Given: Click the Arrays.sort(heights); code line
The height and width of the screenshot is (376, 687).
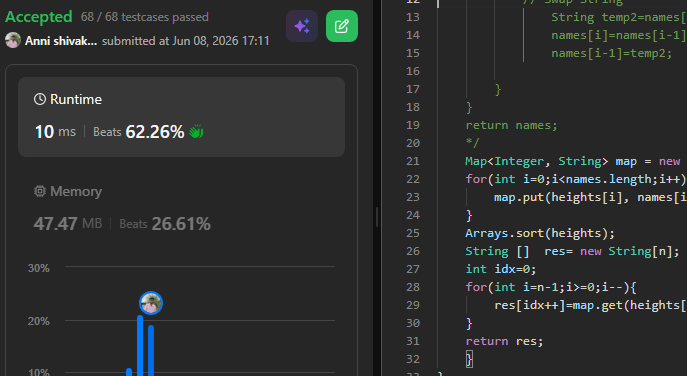Looking at the screenshot, I should click(540, 233).
